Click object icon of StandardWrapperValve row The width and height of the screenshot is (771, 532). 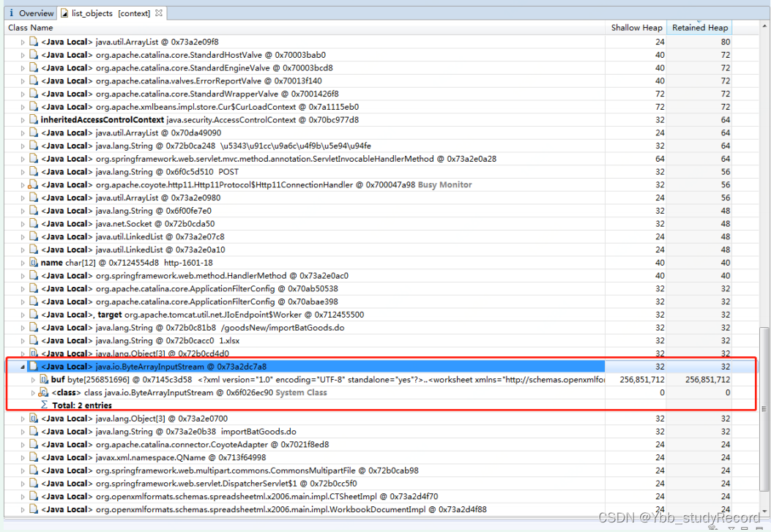34,94
